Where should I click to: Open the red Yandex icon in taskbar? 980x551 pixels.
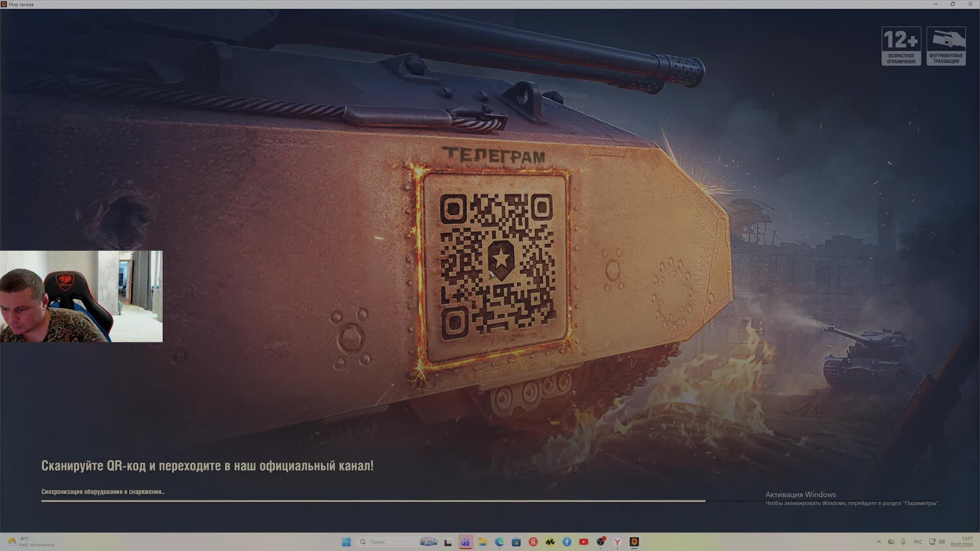coord(533,542)
